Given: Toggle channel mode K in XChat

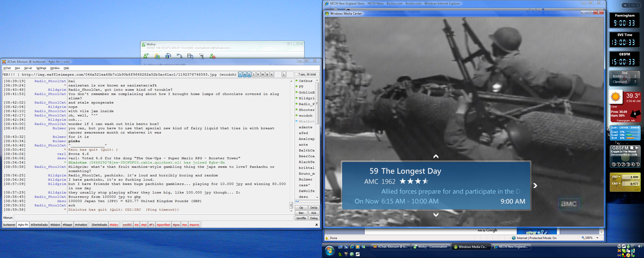Looking at the screenshot, I should (x=272, y=74).
